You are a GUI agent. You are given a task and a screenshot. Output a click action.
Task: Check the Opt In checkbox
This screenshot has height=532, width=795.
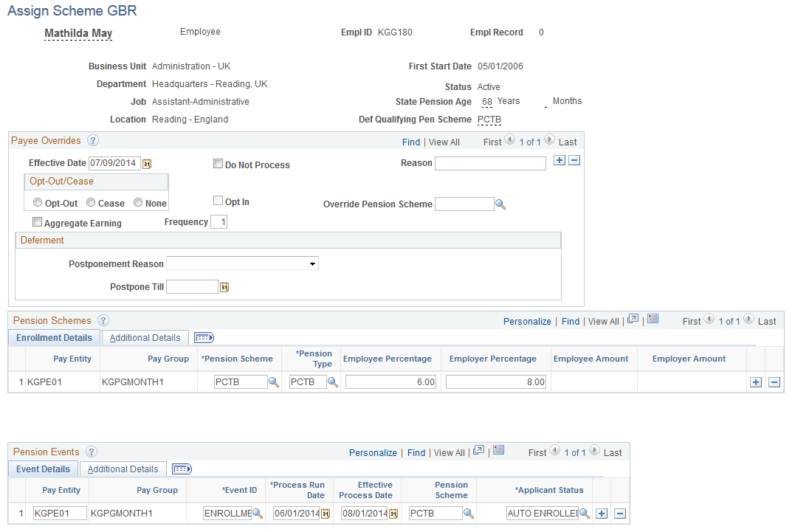coord(218,200)
